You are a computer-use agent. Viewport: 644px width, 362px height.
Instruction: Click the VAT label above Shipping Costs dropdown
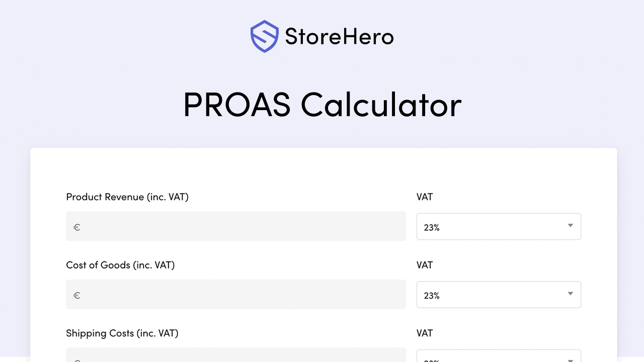click(x=424, y=333)
